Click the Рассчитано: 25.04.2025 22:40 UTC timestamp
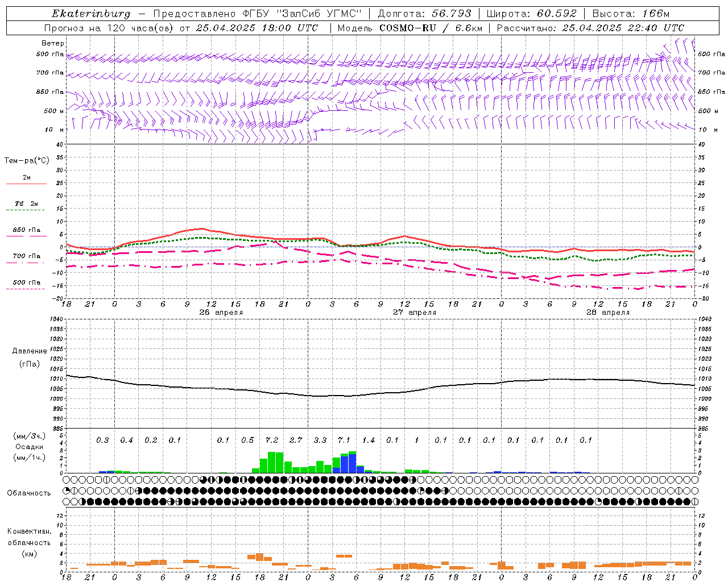Viewport: 728px width, 582px height. (590, 28)
